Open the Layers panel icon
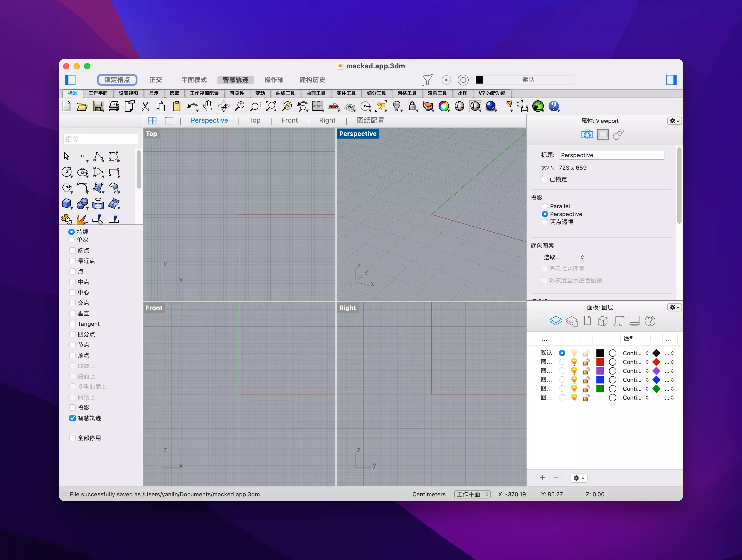The image size is (742, 560). [556, 321]
